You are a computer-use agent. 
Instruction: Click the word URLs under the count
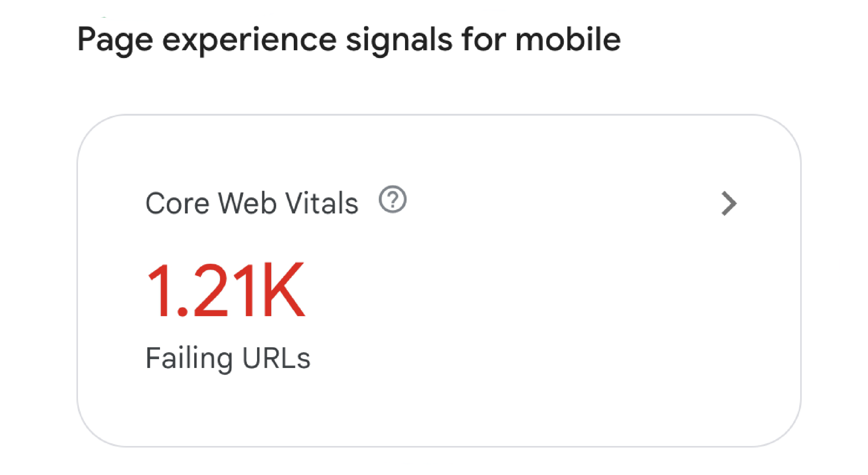[276, 358]
